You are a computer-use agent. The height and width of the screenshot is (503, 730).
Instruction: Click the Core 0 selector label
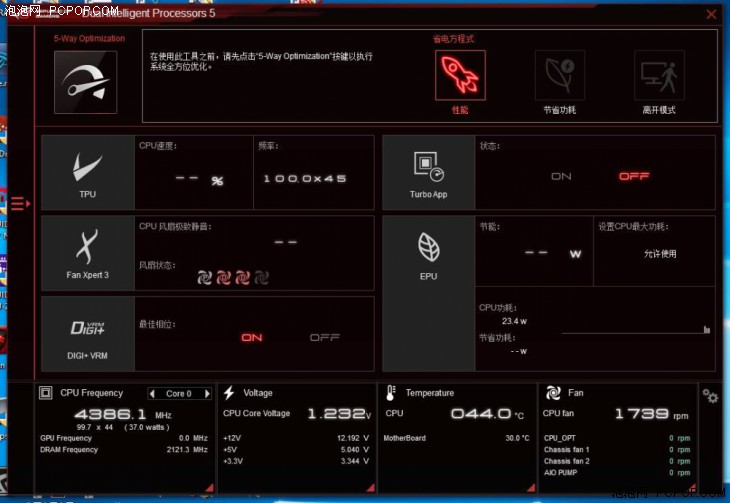click(x=179, y=394)
